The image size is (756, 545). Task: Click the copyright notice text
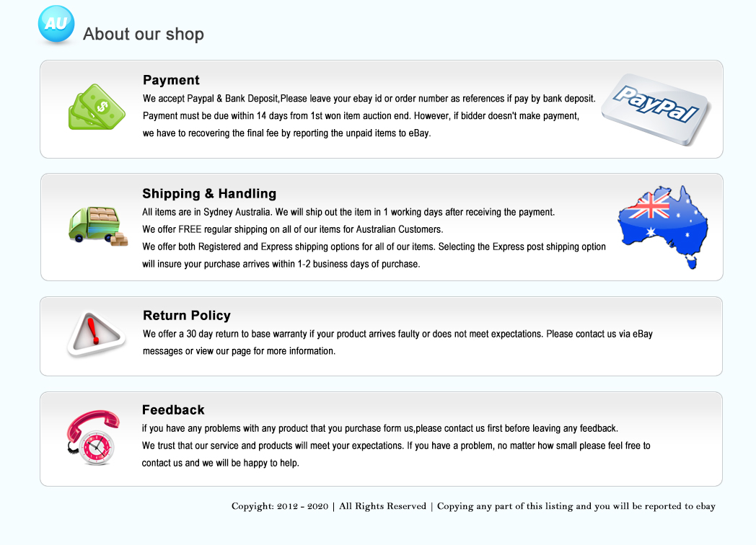[473, 506]
